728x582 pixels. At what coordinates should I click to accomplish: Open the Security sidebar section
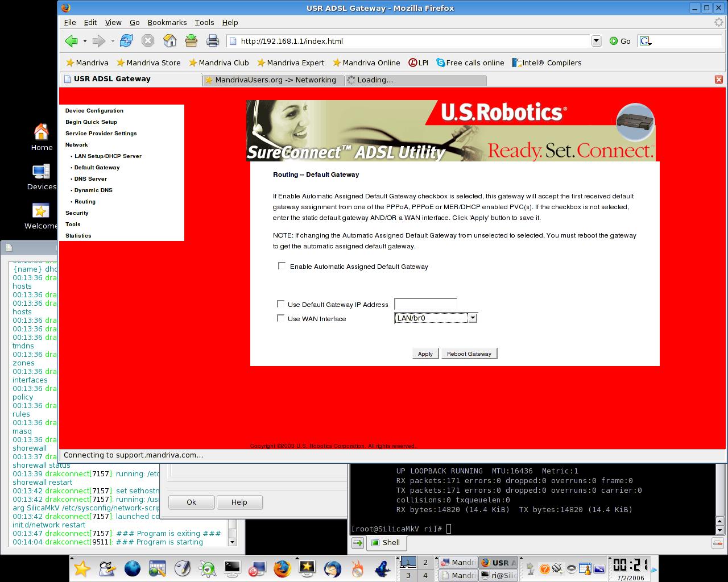point(77,213)
